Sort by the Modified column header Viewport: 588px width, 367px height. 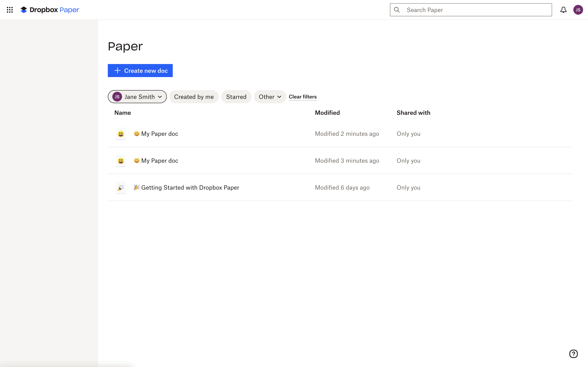[327, 113]
